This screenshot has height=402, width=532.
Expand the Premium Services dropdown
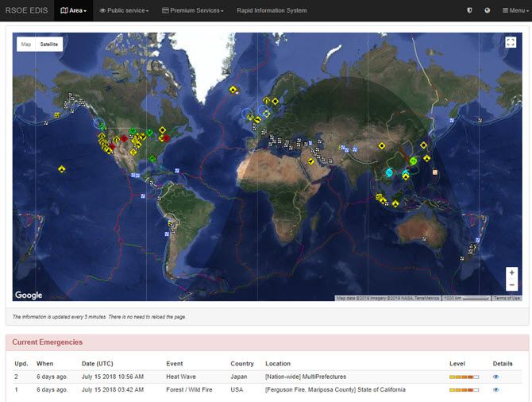pyautogui.click(x=192, y=10)
